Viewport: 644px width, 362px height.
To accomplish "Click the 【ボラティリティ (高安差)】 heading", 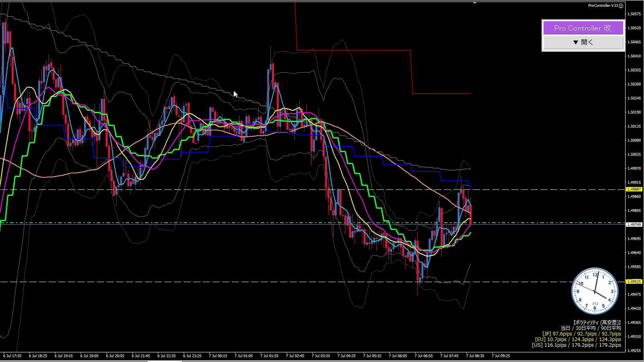I will 597,323.
